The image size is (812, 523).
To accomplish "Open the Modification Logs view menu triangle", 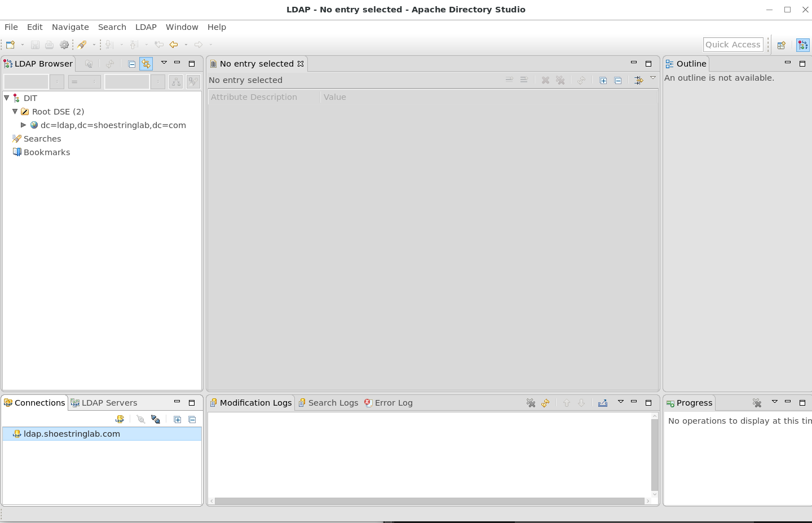I will pyautogui.click(x=621, y=402).
